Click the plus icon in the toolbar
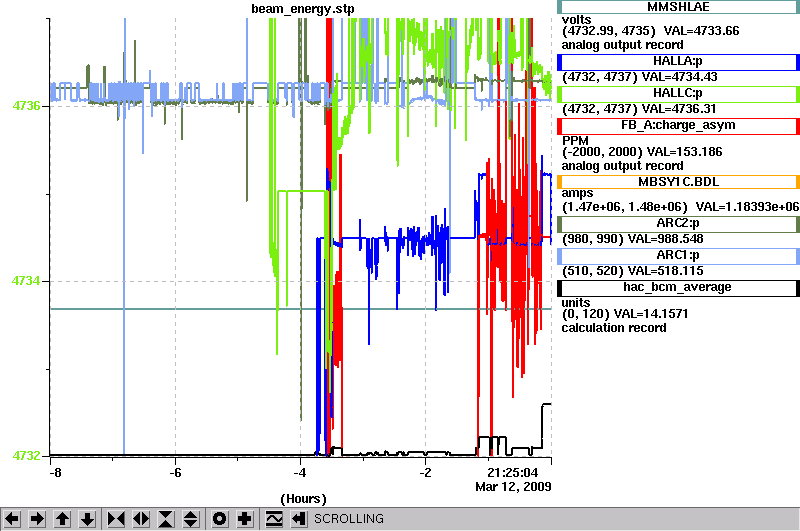Viewport: 800px width, 531px height. coord(245,519)
